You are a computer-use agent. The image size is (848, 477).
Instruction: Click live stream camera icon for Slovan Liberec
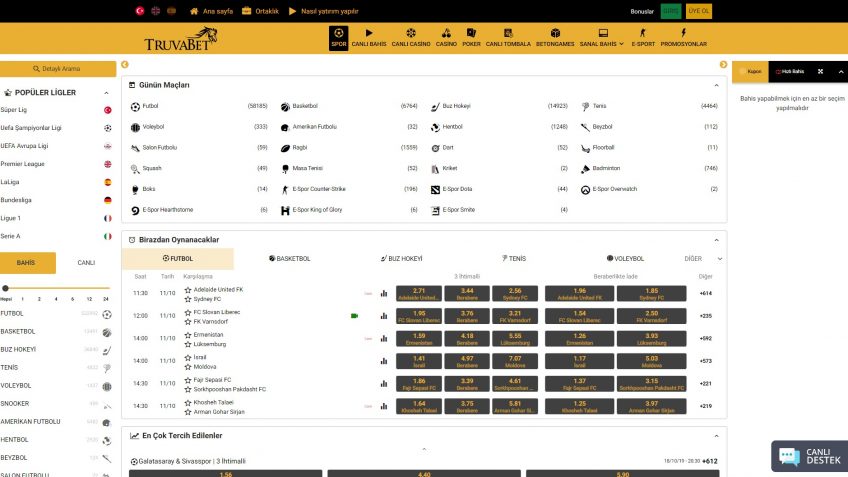(354, 316)
